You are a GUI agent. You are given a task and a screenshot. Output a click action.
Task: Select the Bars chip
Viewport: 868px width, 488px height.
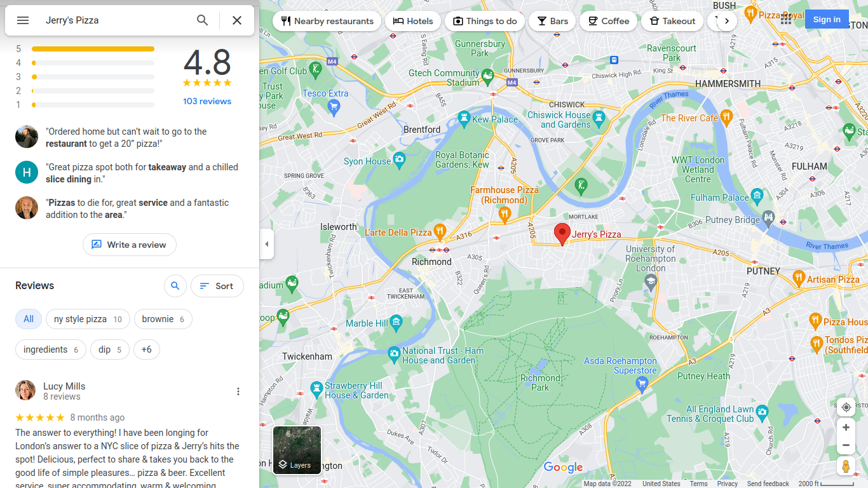(x=552, y=21)
